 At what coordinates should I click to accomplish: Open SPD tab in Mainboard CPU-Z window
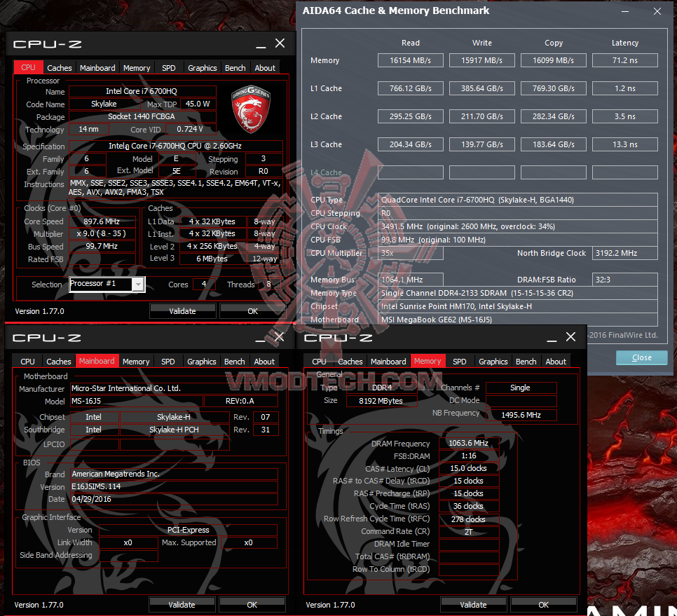pyautogui.click(x=168, y=362)
